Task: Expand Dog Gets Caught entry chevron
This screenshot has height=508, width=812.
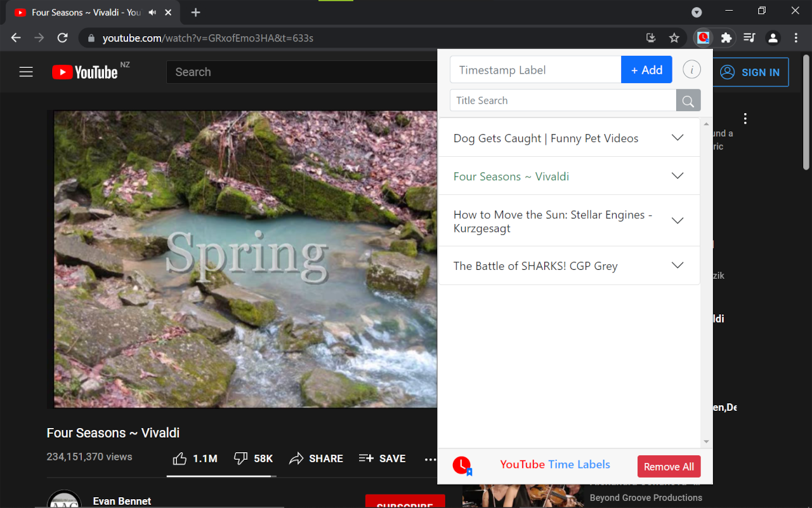Action: tap(678, 138)
